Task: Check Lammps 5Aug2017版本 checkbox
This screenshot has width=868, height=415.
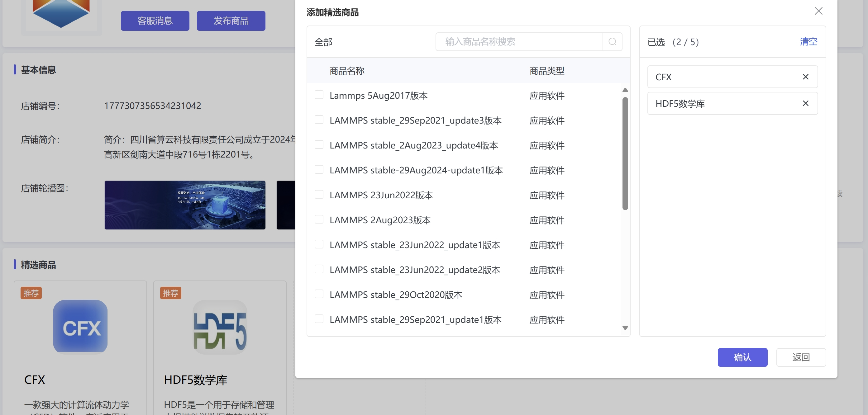Action: pos(319,95)
